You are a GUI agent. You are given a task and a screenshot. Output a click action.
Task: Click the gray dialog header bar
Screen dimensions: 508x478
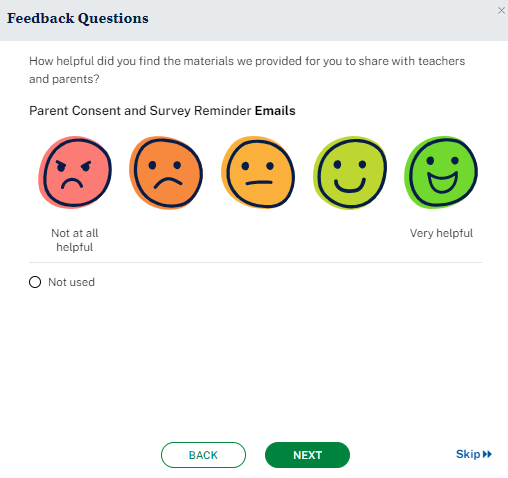[x=254, y=20]
